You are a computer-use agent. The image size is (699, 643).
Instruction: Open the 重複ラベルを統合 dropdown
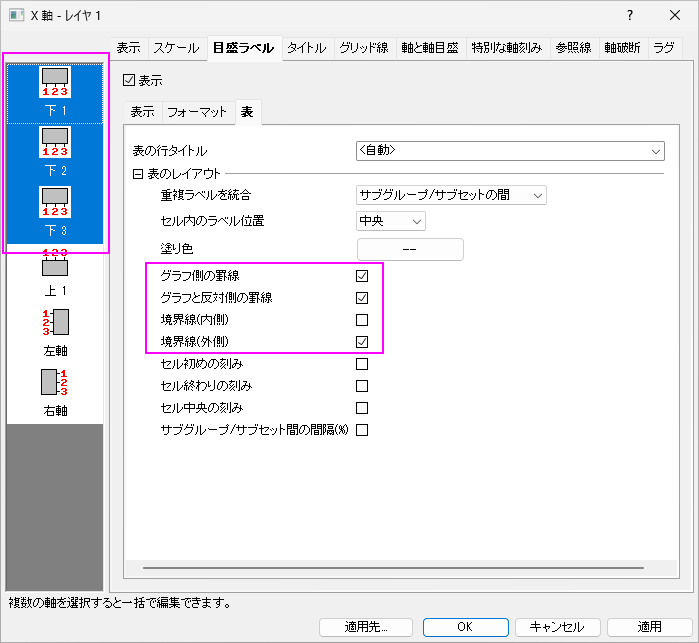pyautogui.click(x=451, y=195)
